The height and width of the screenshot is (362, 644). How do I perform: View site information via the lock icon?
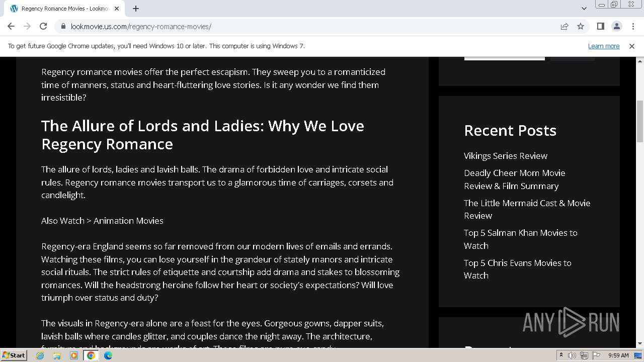63,26
